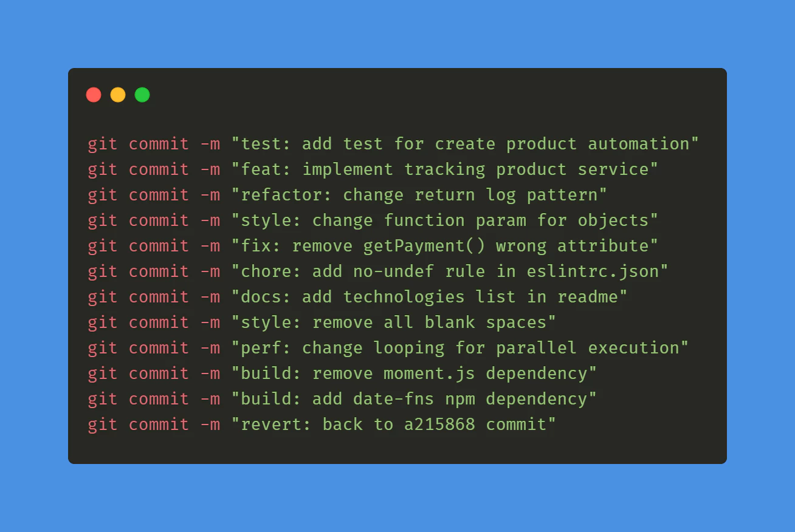Click the "style: change function param" line
This screenshot has width=795, height=532.
point(444,220)
